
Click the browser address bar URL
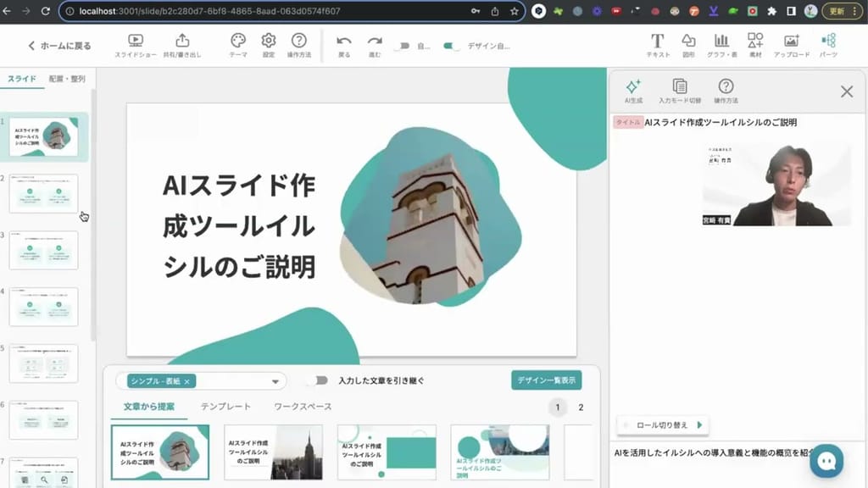(x=209, y=11)
